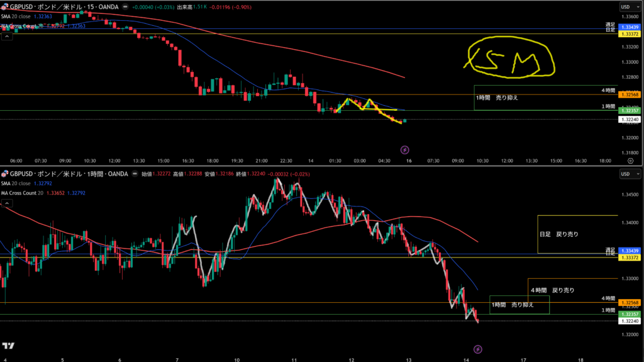Click the TradingView logo in the bottom-left corner
The image size is (644, 362).
pyautogui.click(x=8, y=346)
